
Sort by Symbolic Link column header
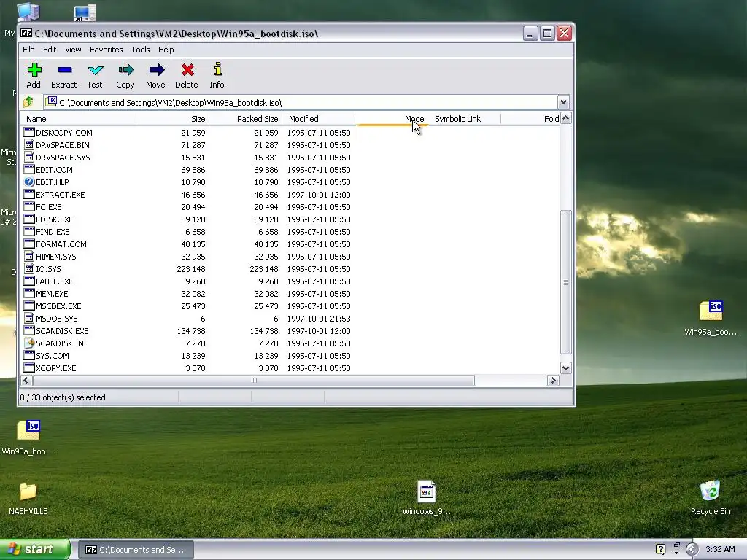[x=464, y=119]
